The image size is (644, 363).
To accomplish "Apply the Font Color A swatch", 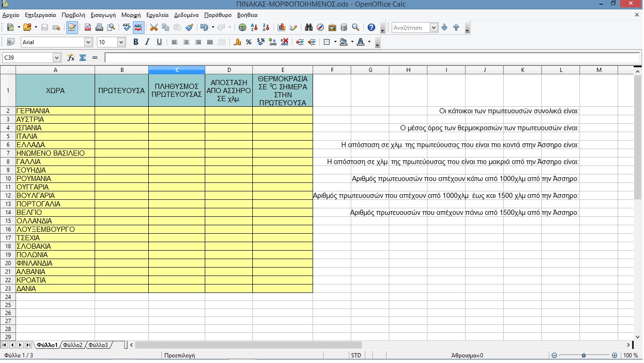I will [x=361, y=42].
